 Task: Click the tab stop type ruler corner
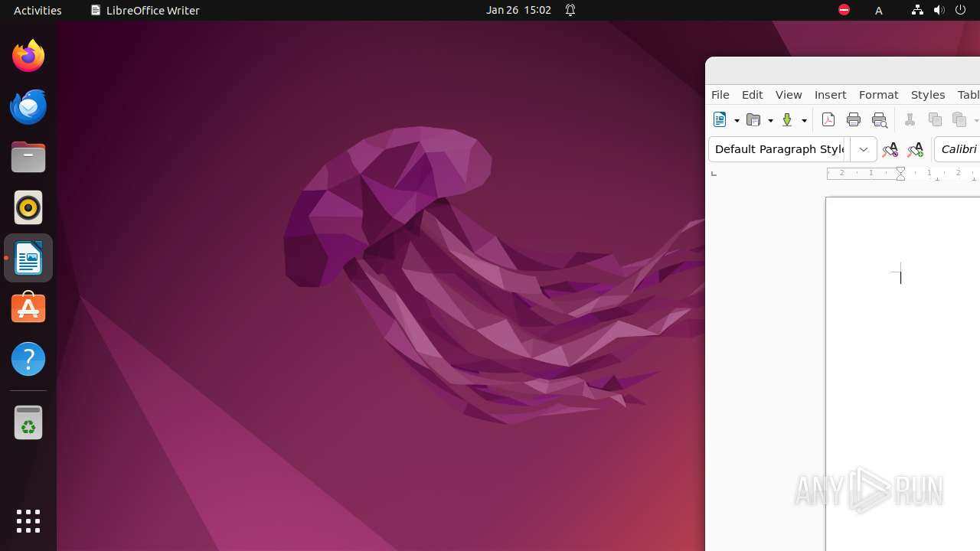tap(714, 174)
